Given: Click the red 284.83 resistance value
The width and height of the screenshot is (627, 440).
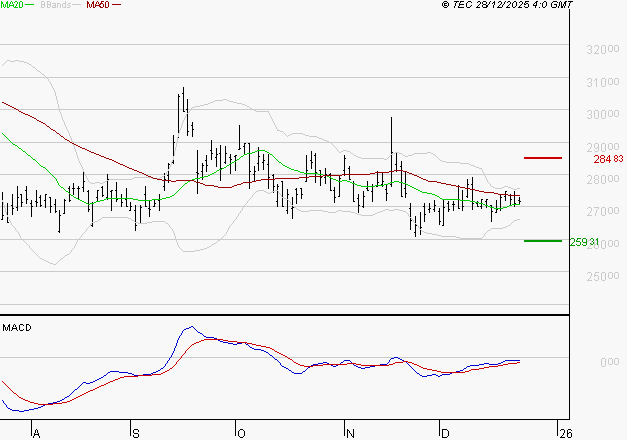Looking at the screenshot, I should click(608, 159).
